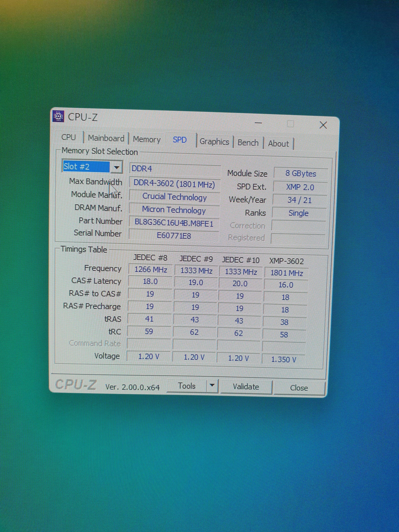Minimize the CPU-Z window
This screenshot has width=399, height=532.
click(258, 123)
